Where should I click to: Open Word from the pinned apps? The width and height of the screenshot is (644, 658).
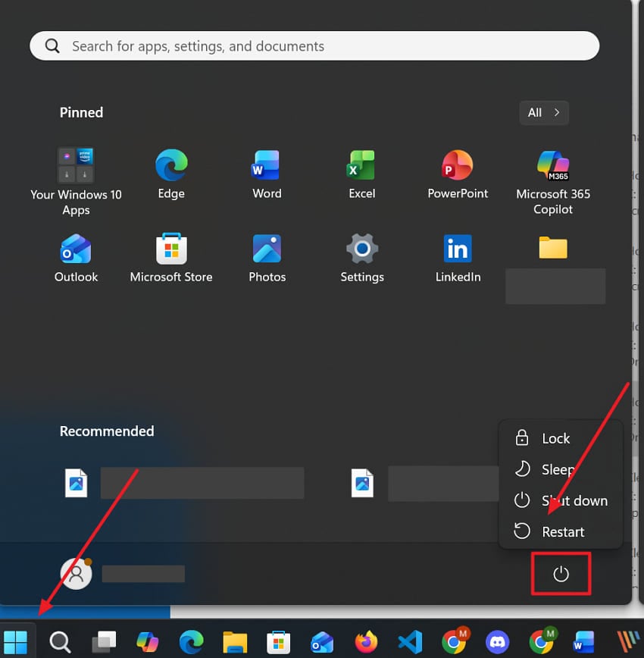tap(267, 167)
